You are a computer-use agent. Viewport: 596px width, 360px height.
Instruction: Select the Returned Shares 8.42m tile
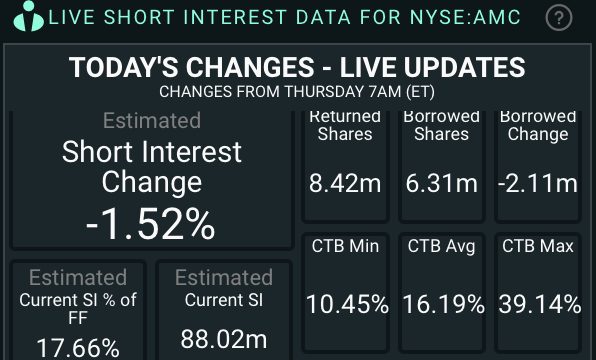(x=345, y=166)
